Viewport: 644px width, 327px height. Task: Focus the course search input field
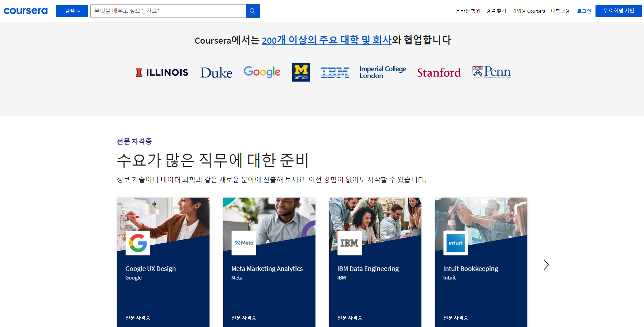pyautogui.click(x=168, y=11)
